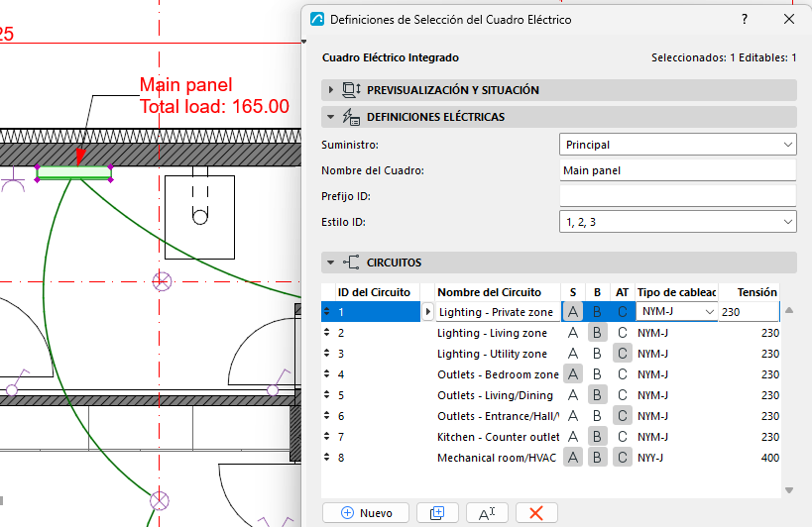Click the Nombre del Circuito column header
Image resolution: width=812 pixels, height=527 pixels.
click(490, 292)
